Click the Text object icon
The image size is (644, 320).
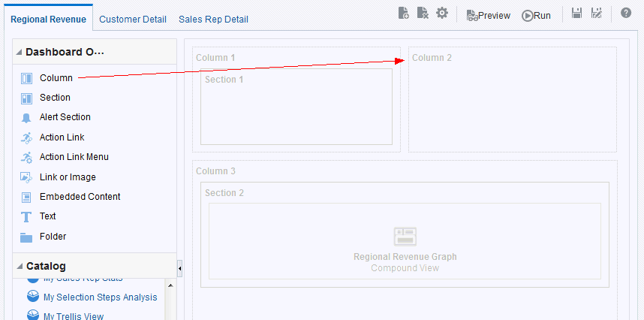pyautogui.click(x=26, y=217)
